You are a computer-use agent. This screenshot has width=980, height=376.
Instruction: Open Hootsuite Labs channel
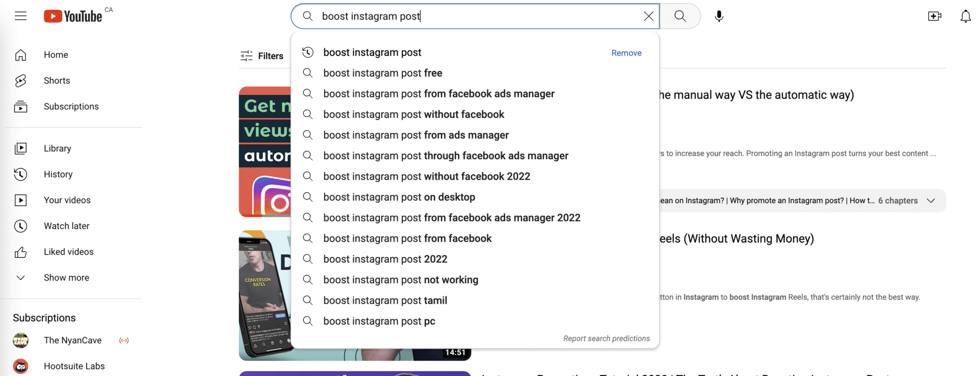pos(73,366)
